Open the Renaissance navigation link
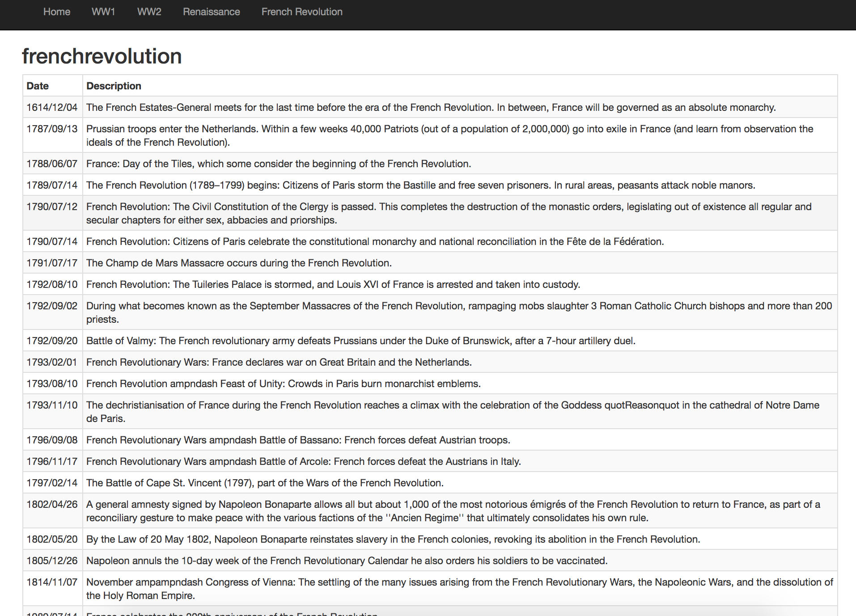The image size is (856, 616). click(211, 12)
